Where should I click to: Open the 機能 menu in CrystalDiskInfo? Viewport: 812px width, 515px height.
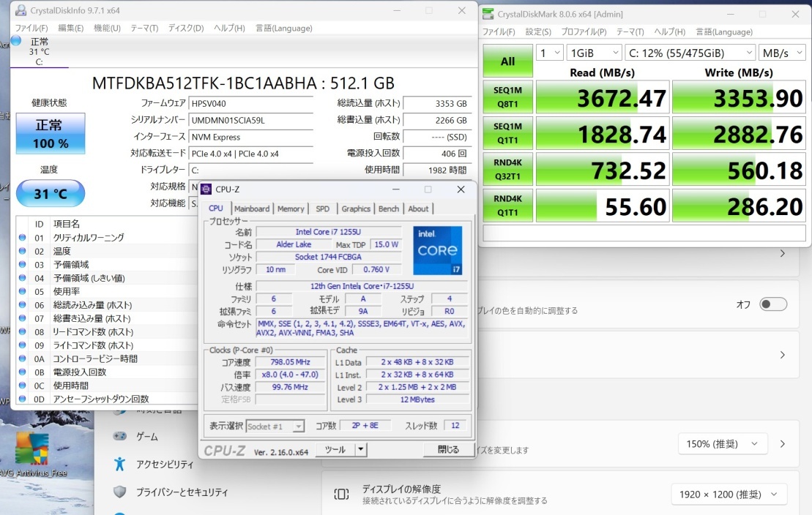tap(107, 28)
